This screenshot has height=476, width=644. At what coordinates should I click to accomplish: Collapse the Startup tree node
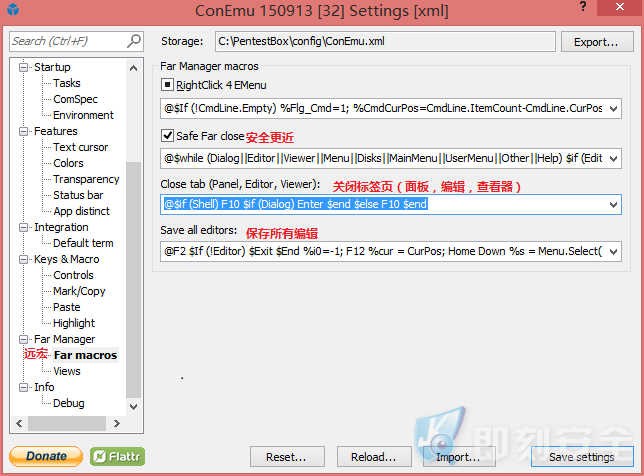[24, 67]
